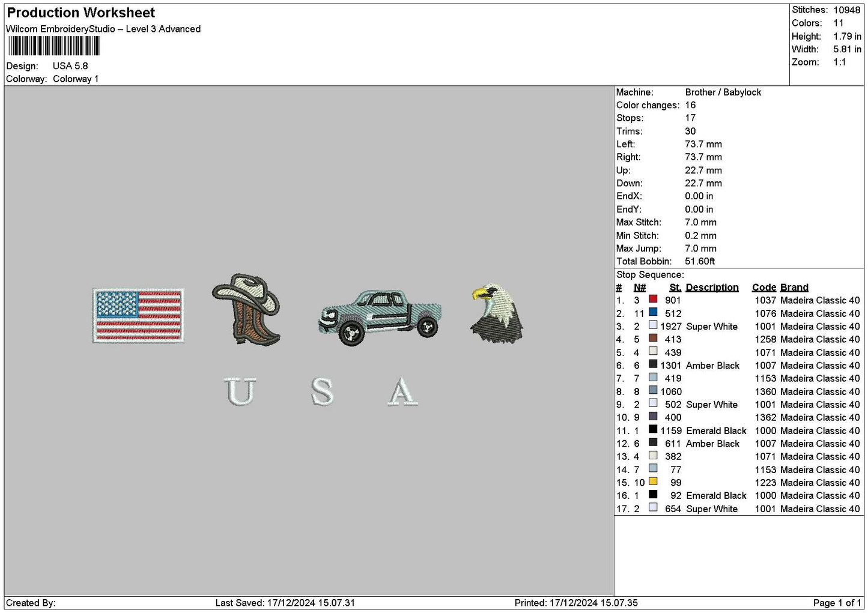Click the embroidered letter U
This screenshot has height=613, width=868.
click(240, 391)
